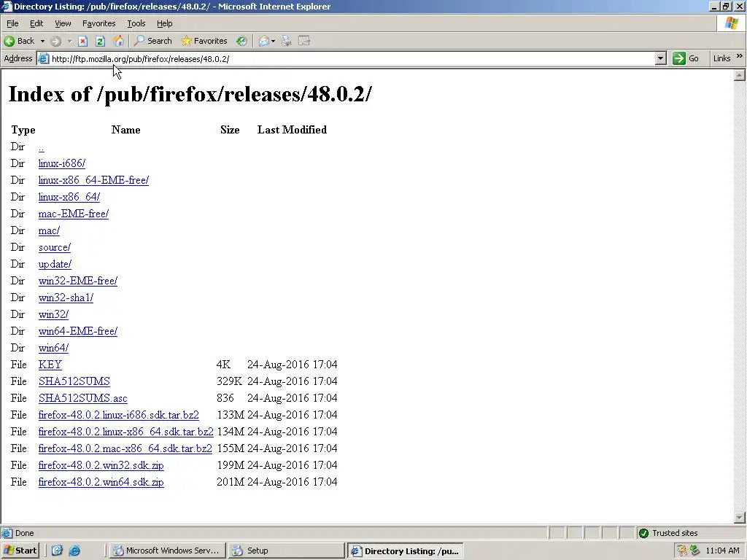
Task: Open the Back history dropdown arrow
Action: pyautogui.click(x=42, y=41)
